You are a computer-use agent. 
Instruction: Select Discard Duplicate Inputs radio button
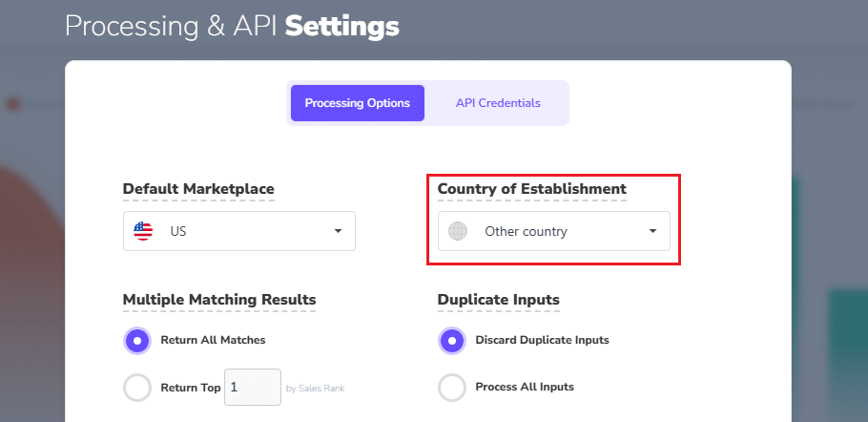[x=452, y=340]
